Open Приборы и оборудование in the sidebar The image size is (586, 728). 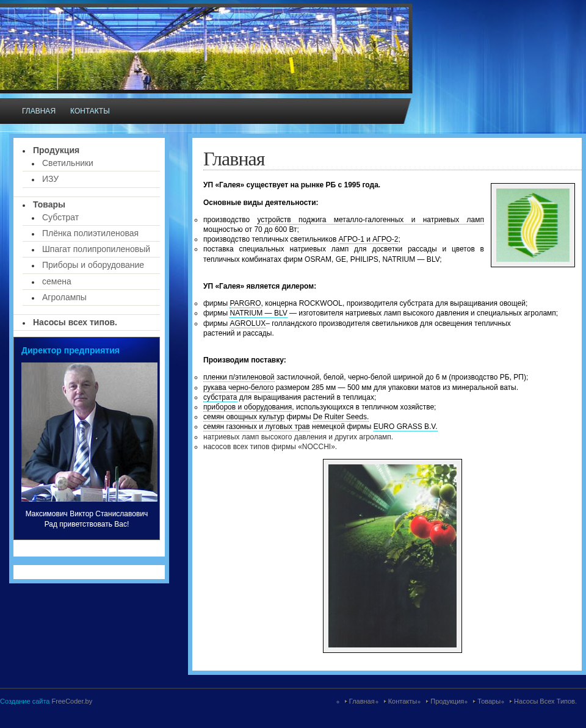93,265
